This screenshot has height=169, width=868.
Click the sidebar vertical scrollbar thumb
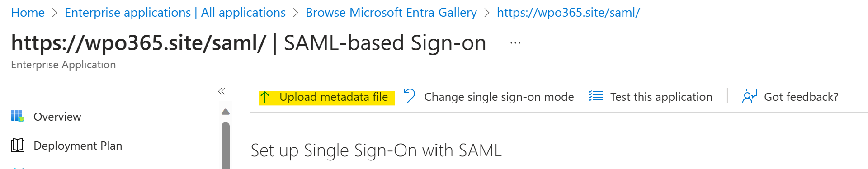click(226, 146)
